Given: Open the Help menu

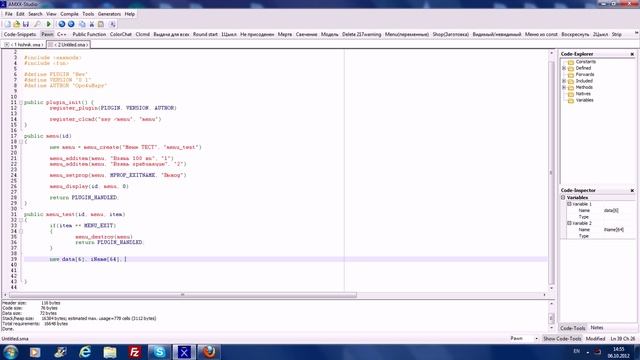Looking at the screenshot, I should point(129,14).
